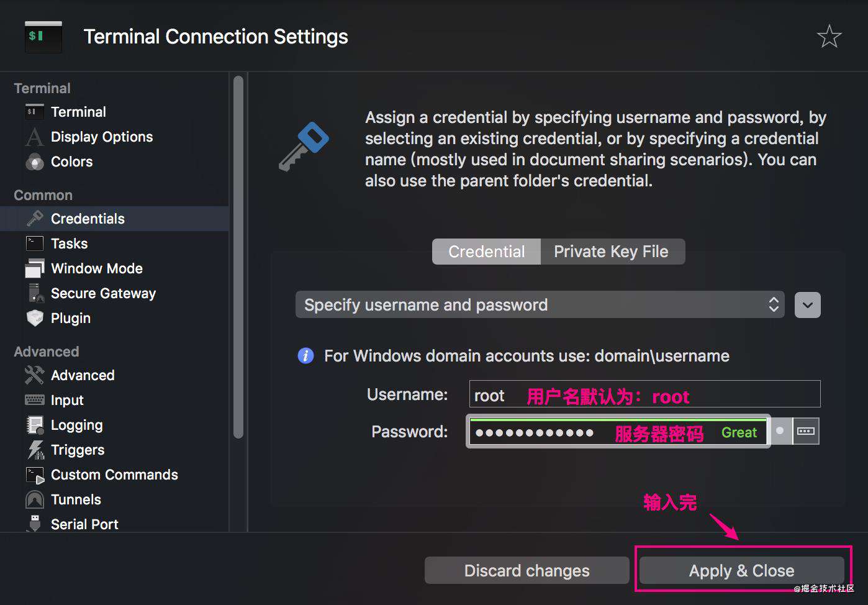Open Custom Commands settings
Viewport: 868px width, 605px height.
click(115, 475)
